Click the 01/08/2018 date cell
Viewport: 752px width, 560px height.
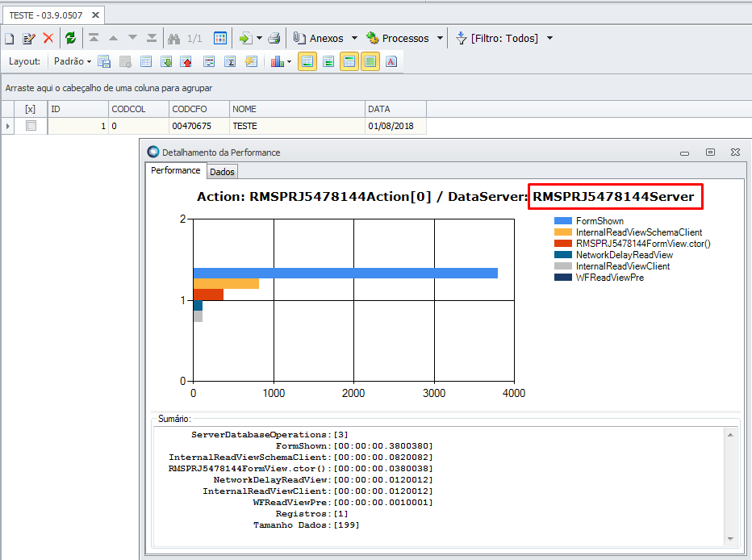(x=395, y=126)
